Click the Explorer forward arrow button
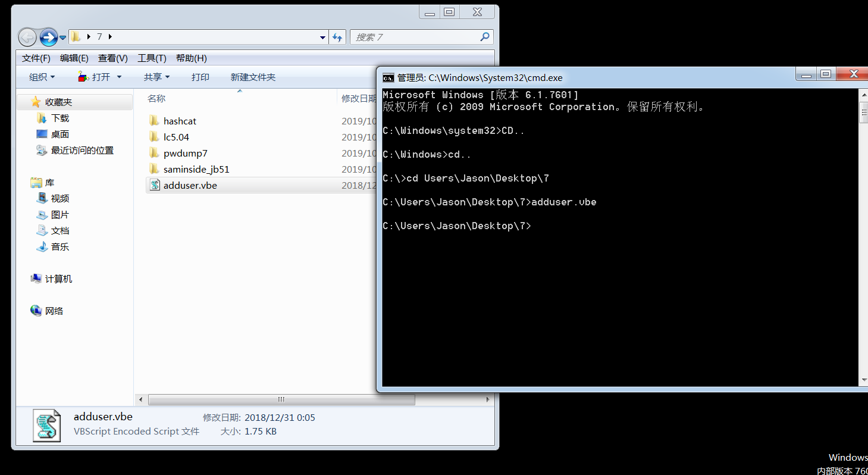Screen dimensions: 868x475 [x=48, y=37]
